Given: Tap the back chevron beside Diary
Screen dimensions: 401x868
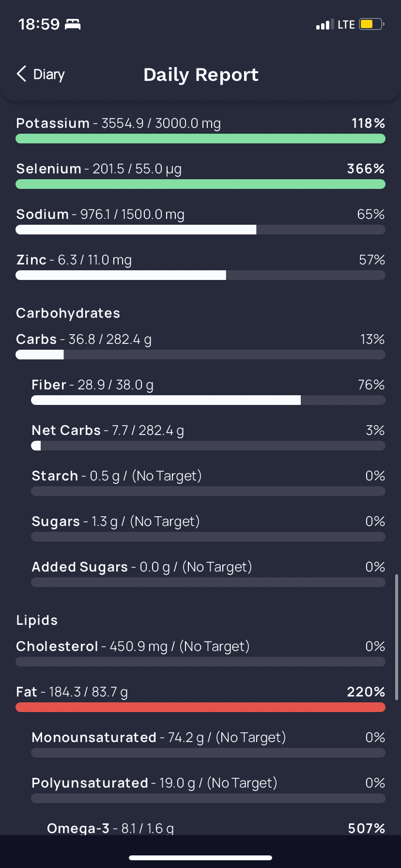Looking at the screenshot, I should point(21,74).
